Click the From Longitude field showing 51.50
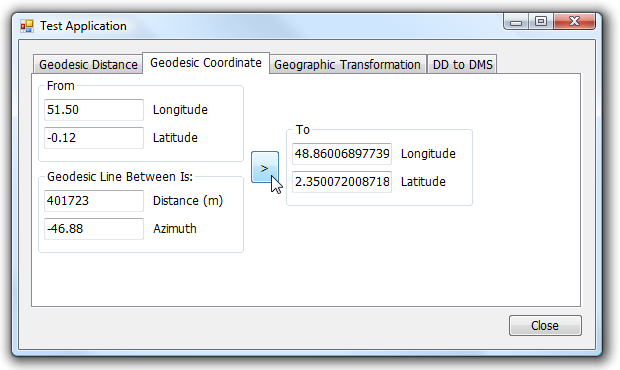The height and width of the screenshot is (370, 620). (94, 110)
